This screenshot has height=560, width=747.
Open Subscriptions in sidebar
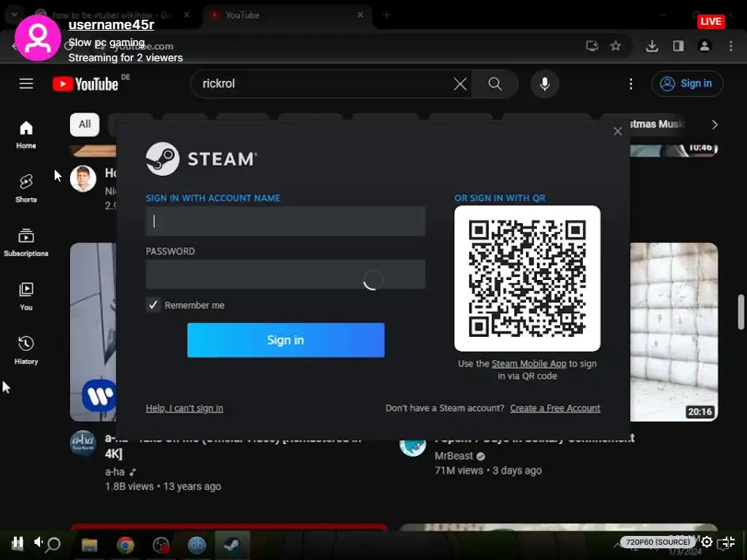tap(26, 242)
